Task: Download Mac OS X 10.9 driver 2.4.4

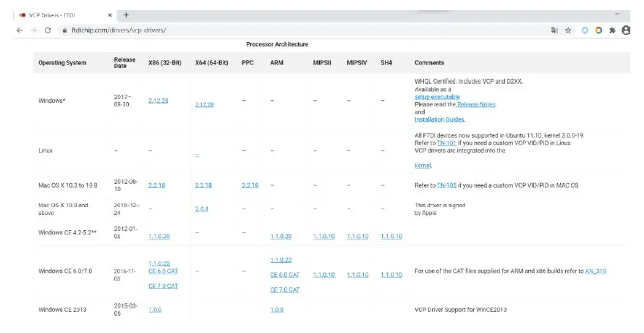Action: tap(202, 208)
